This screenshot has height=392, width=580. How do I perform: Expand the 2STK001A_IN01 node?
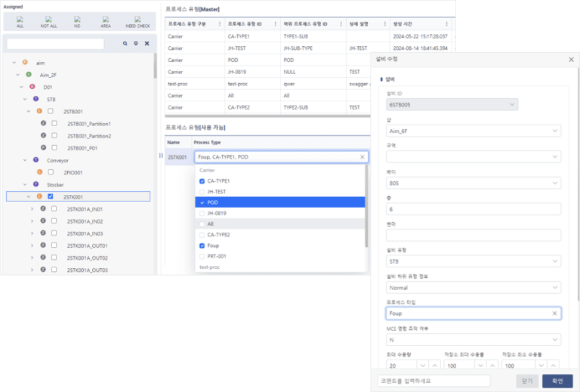[x=31, y=209]
